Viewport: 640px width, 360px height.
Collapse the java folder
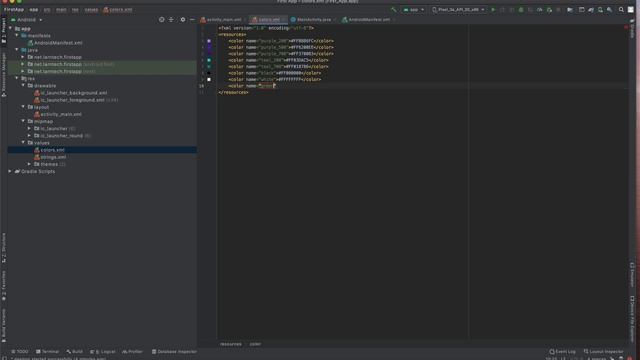click(17, 50)
